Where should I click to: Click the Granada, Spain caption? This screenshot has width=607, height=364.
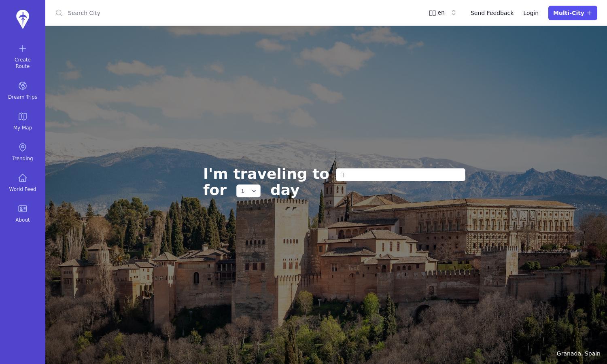578,353
